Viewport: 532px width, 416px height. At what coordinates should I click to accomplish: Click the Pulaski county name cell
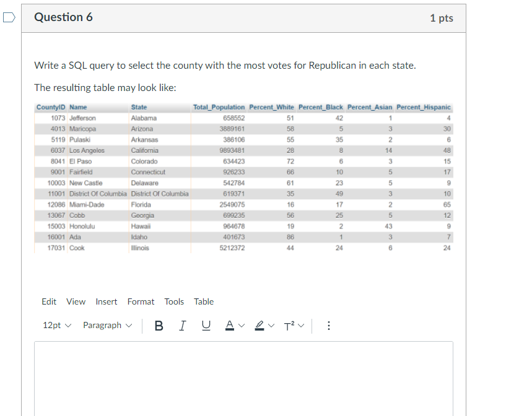(x=80, y=140)
